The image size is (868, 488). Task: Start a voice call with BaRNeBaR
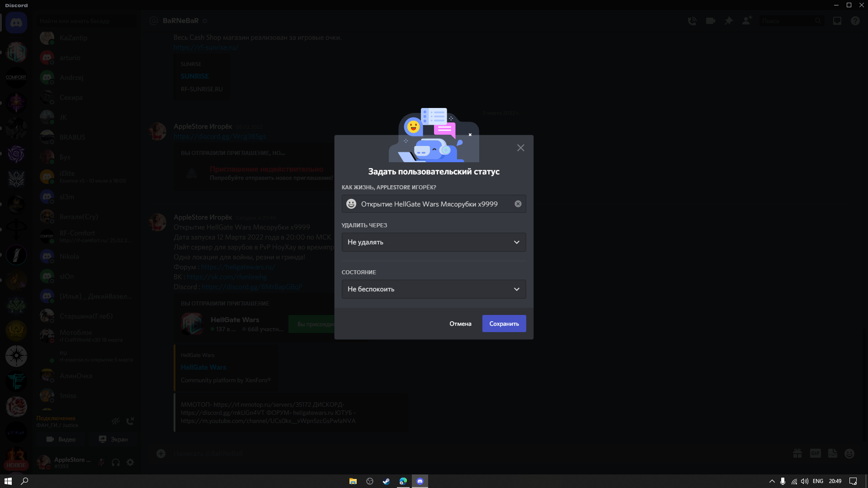click(692, 21)
